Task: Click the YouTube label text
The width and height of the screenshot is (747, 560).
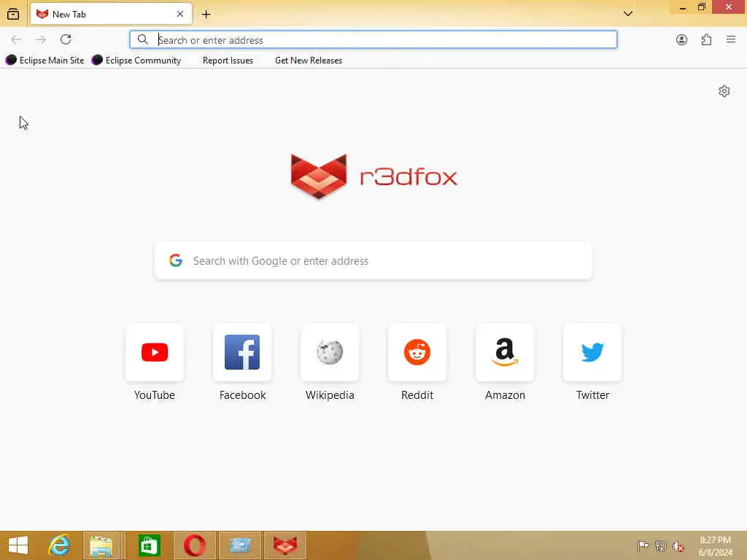Action: [x=155, y=395]
